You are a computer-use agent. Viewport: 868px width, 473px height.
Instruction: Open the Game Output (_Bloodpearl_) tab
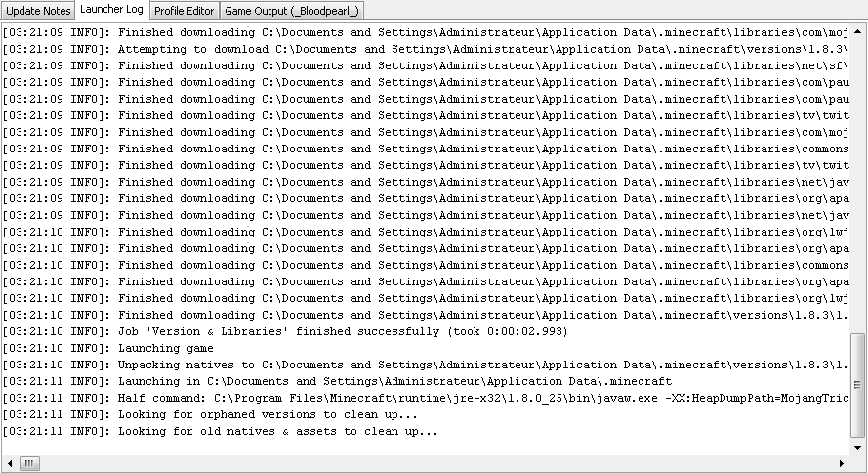(x=291, y=11)
